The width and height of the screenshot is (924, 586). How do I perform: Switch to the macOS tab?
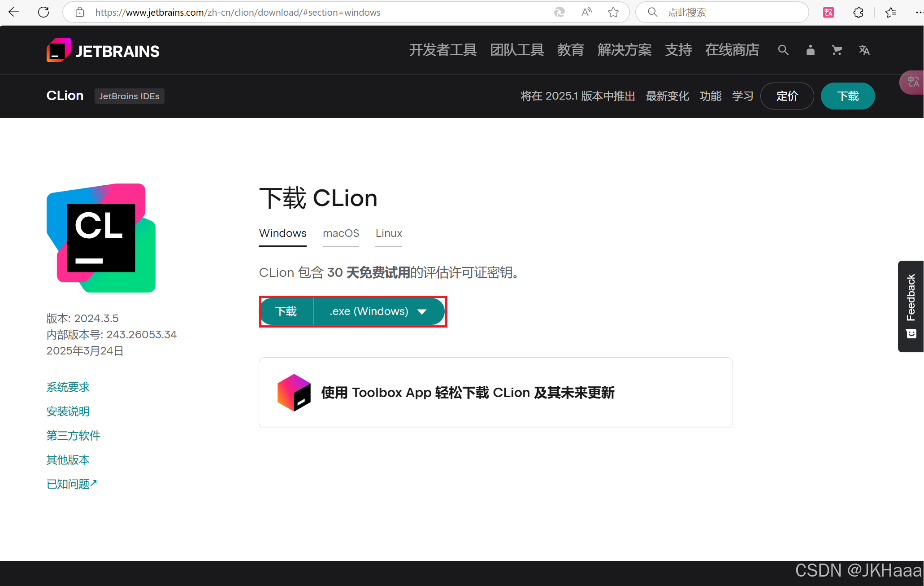pos(341,233)
